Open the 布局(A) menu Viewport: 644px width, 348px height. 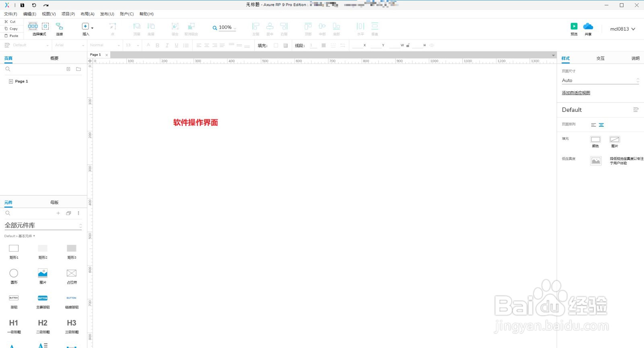click(87, 14)
